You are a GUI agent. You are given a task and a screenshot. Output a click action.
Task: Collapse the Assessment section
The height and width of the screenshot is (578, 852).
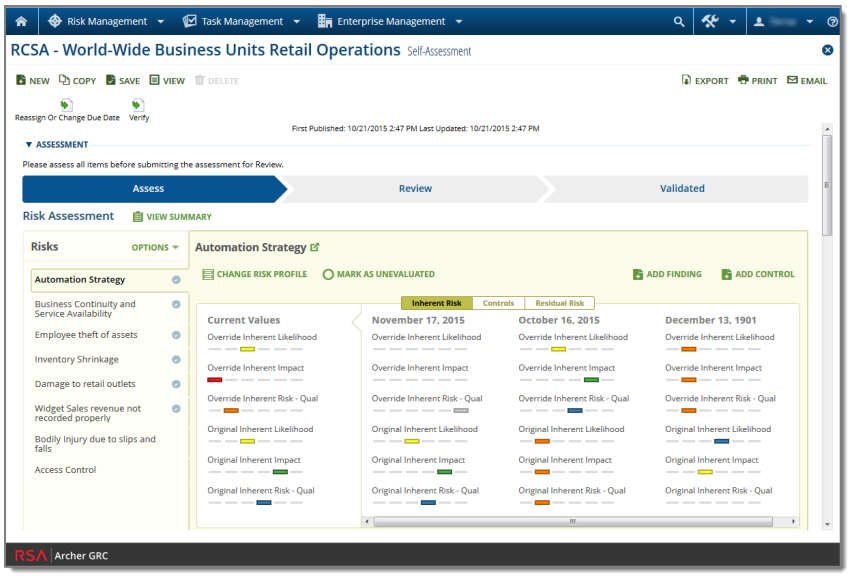pyautogui.click(x=29, y=145)
